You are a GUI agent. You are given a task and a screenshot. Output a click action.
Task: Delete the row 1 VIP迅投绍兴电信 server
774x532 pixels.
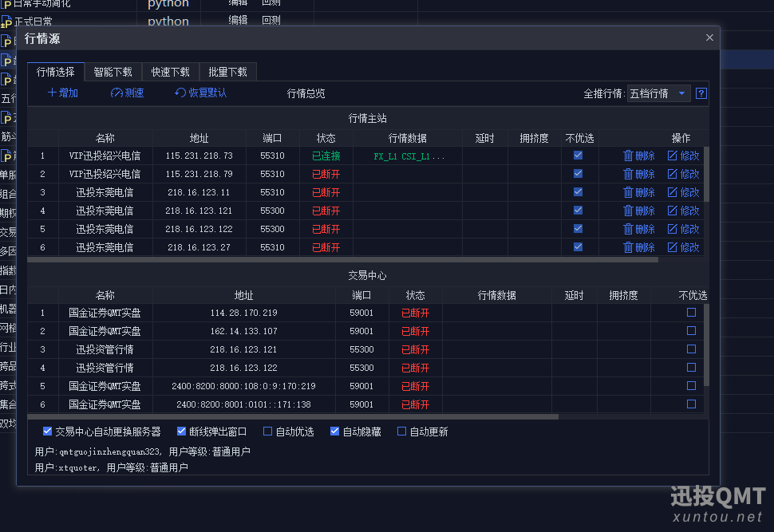(638, 156)
